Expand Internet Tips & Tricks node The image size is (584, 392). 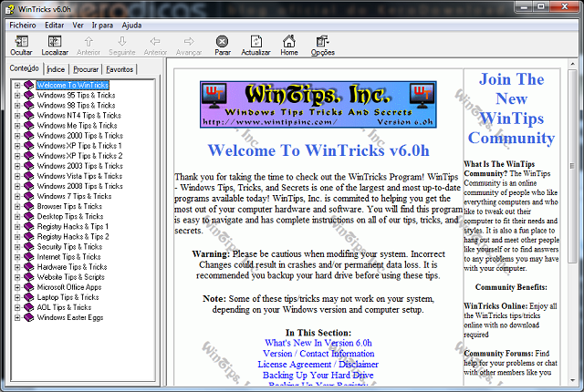pyautogui.click(x=17, y=256)
